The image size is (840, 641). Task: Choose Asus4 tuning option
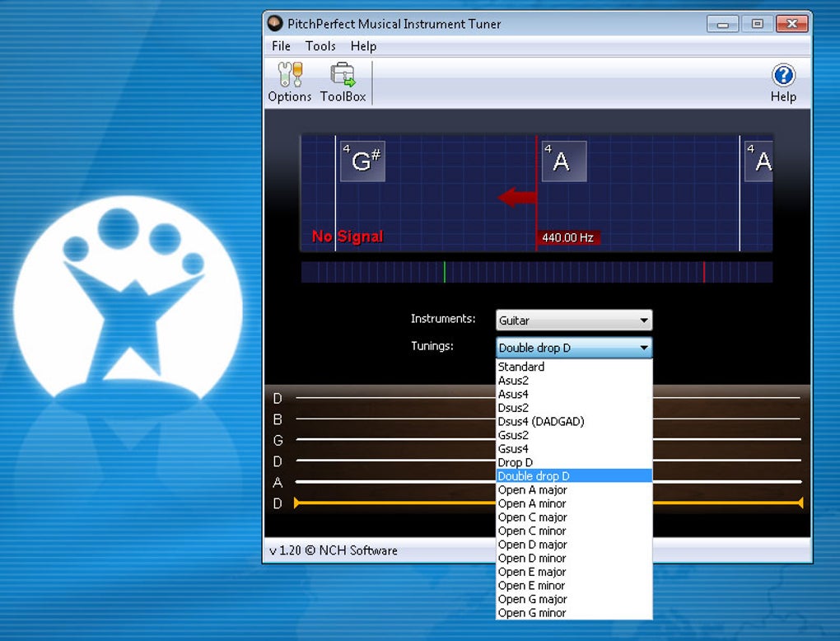(574, 394)
